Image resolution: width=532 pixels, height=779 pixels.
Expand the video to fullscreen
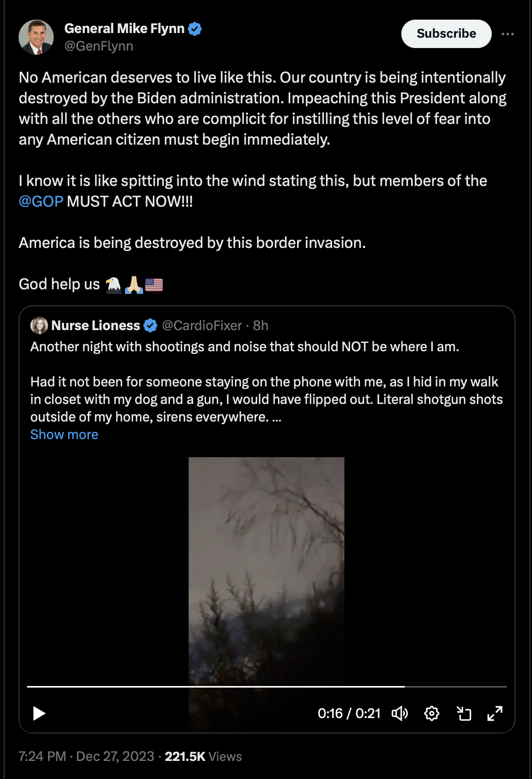point(495,713)
